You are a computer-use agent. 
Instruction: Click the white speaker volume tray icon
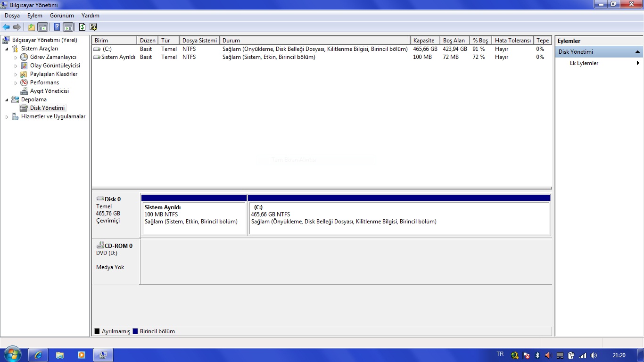click(594, 355)
